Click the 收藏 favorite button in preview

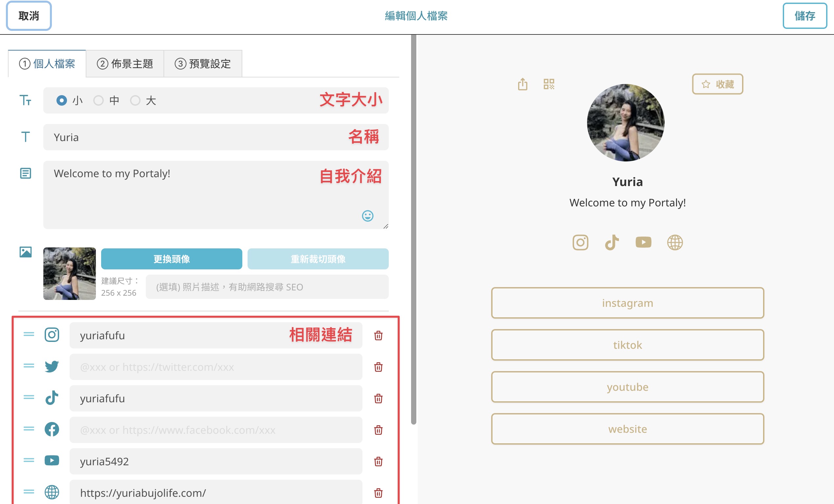[717, 84]
